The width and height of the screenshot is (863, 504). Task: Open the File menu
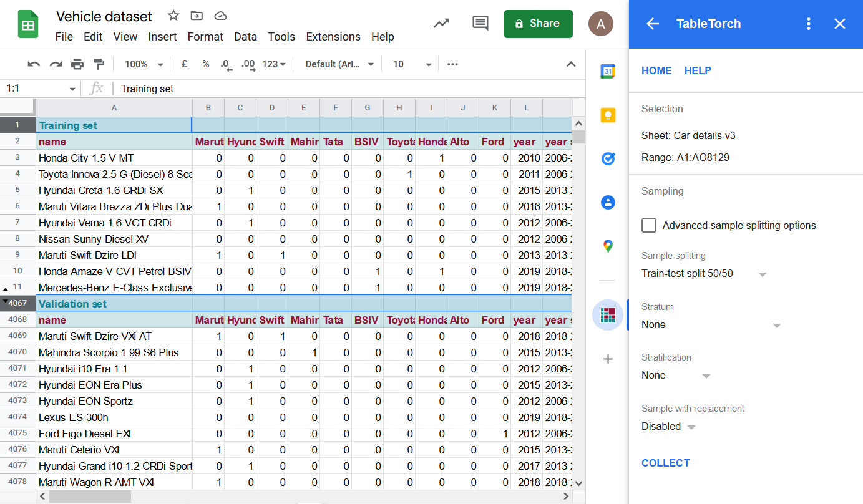(64, 37)
